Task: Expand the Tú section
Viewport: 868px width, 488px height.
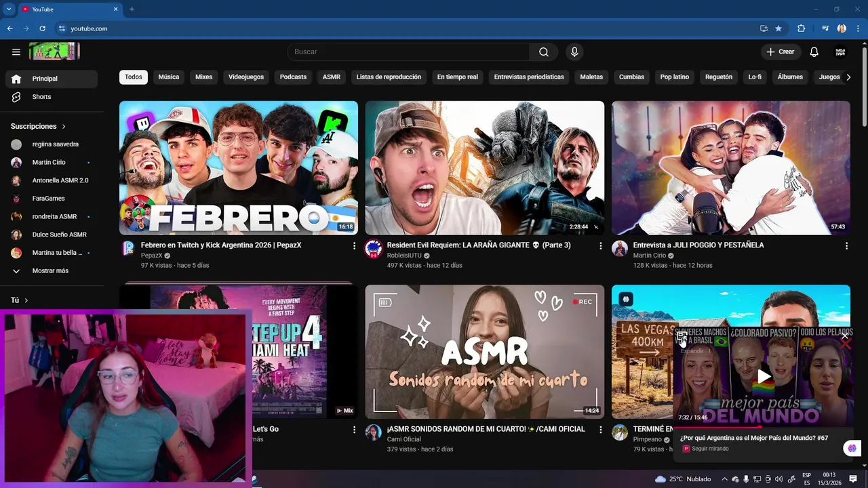Action: (20, 300)
